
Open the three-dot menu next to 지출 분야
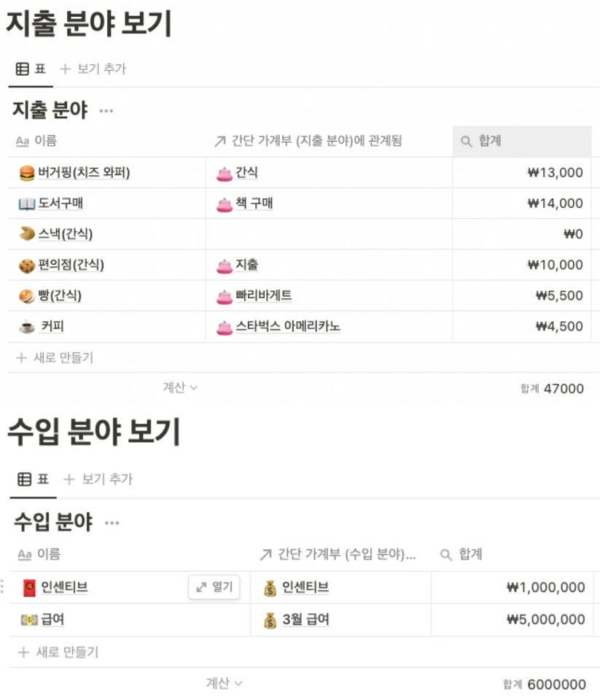(x=106, y=111)
